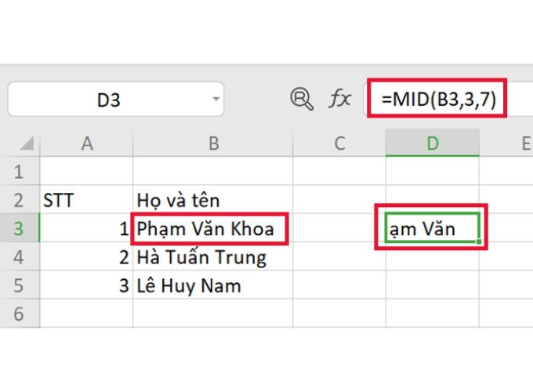Click the formula bar containing =MID(B3,3,7)

(439, 100)
